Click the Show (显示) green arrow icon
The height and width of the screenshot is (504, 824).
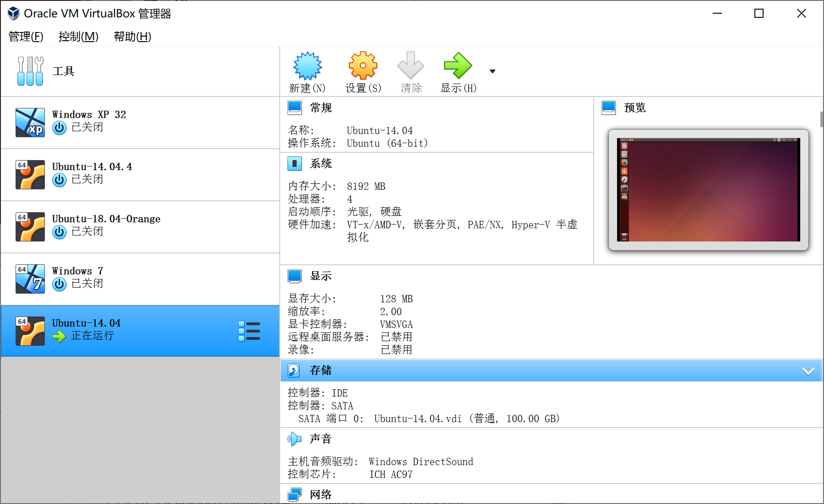(458, 66)
